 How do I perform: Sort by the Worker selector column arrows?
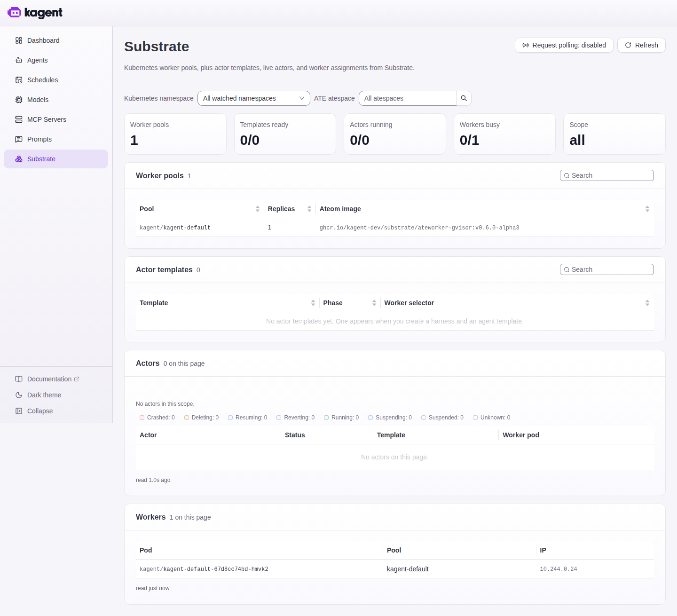(647, 303)
